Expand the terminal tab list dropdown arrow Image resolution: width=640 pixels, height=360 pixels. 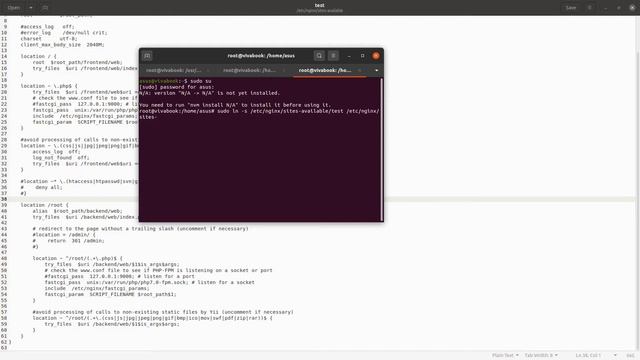point(376,70)
